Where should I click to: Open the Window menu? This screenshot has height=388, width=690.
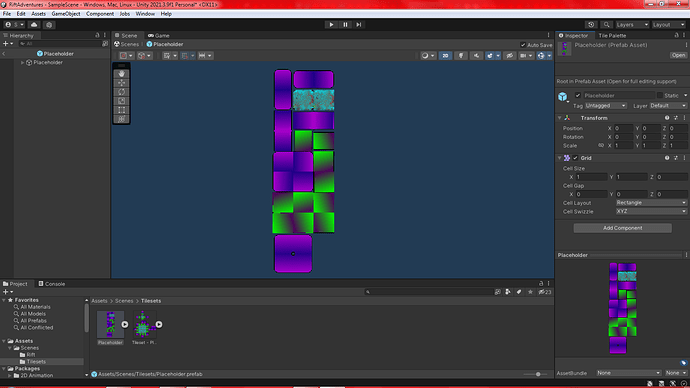(145, 14)
